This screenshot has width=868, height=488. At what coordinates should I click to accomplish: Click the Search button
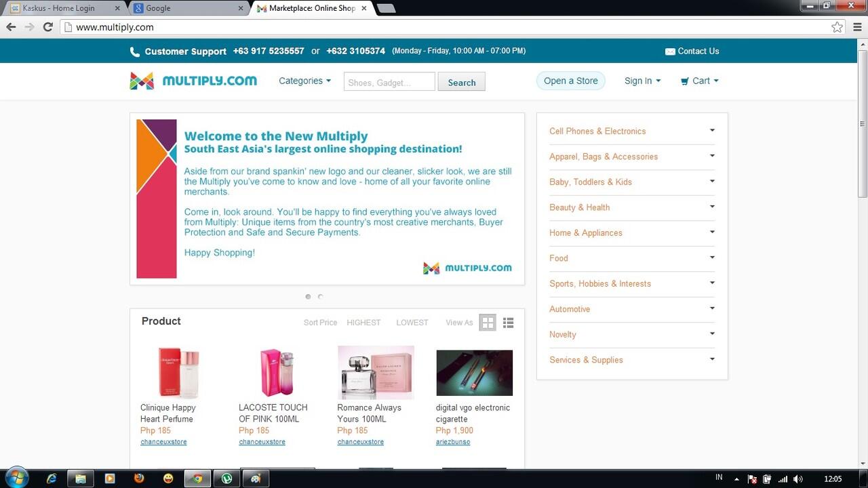click(x=462, y=82)
